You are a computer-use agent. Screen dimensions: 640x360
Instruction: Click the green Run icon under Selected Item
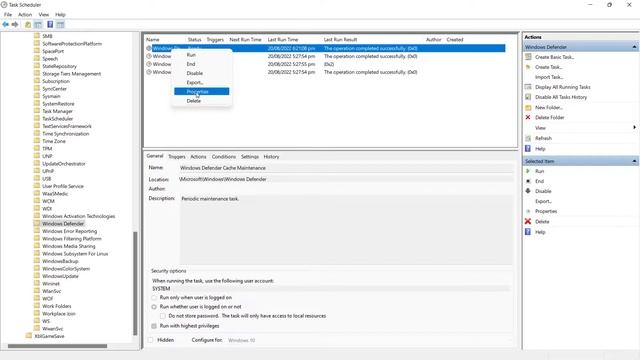click(x=528, y=171)
